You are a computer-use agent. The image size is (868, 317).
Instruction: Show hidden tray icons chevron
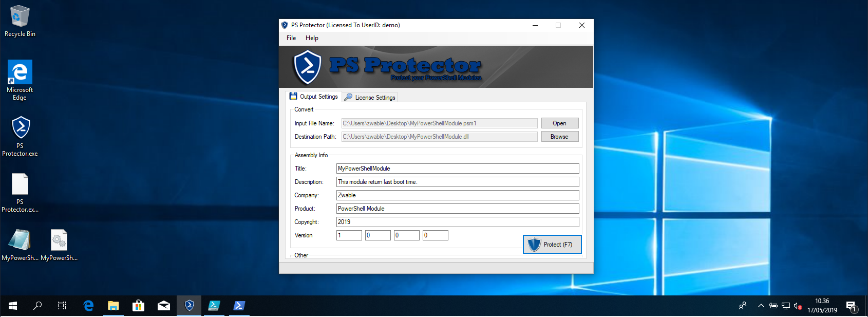(761, 306)
